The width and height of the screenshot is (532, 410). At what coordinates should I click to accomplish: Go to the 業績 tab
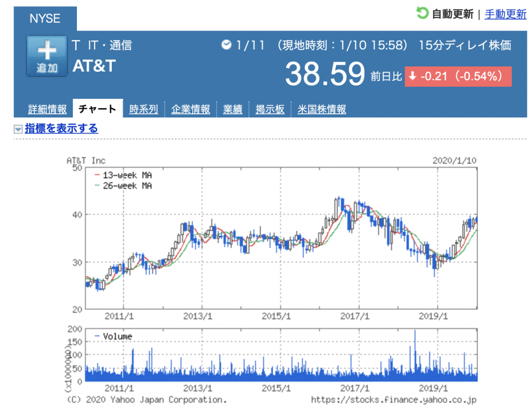tap(233, 109)
